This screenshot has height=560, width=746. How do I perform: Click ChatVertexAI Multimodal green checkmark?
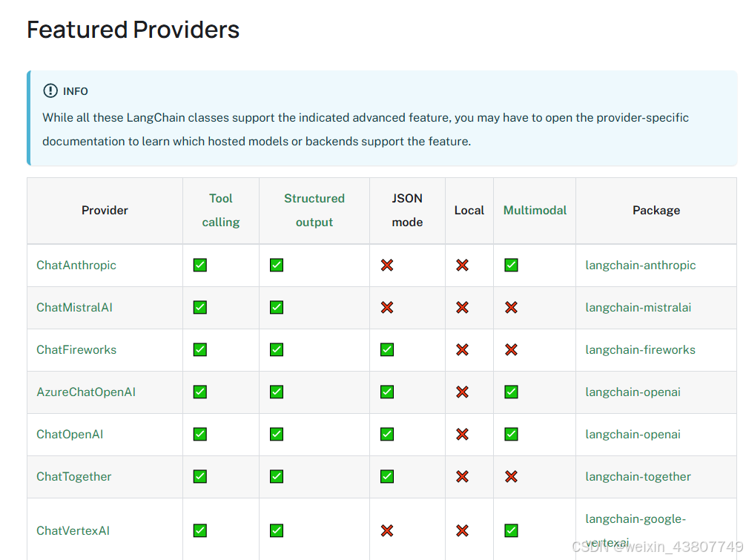512,530
